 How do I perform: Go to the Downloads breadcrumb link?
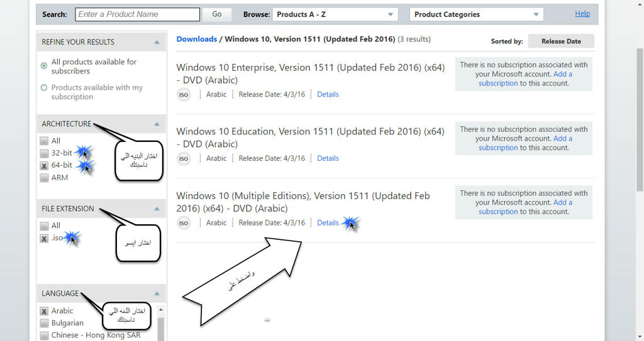(x=197, y=39)
